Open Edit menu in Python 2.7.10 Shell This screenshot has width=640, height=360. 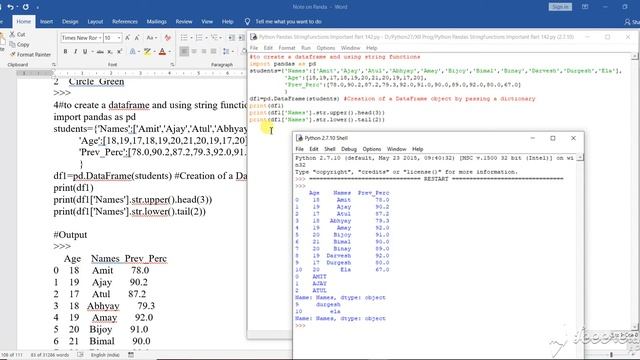[x=313, y=149]
